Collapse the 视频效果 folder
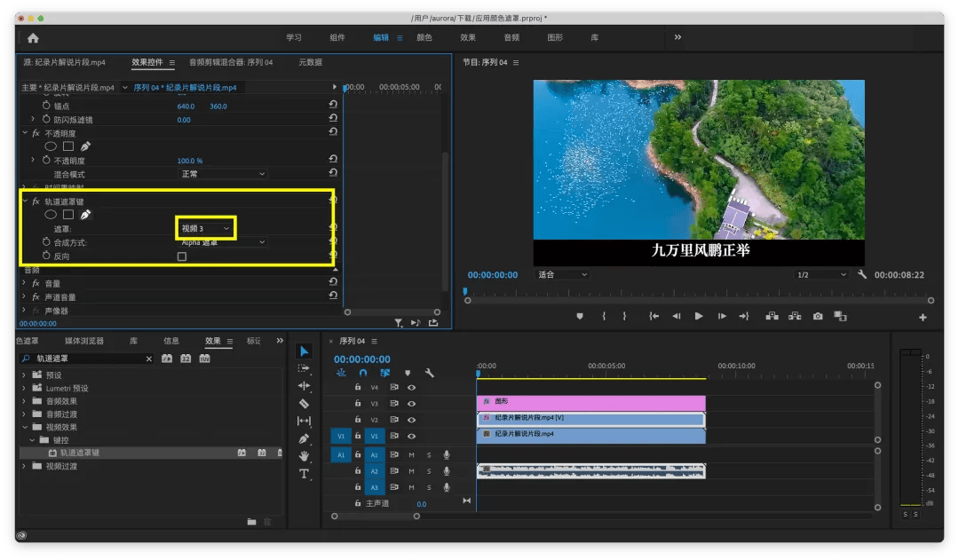Viewport: 959px width, 560px height. [25, 427]
